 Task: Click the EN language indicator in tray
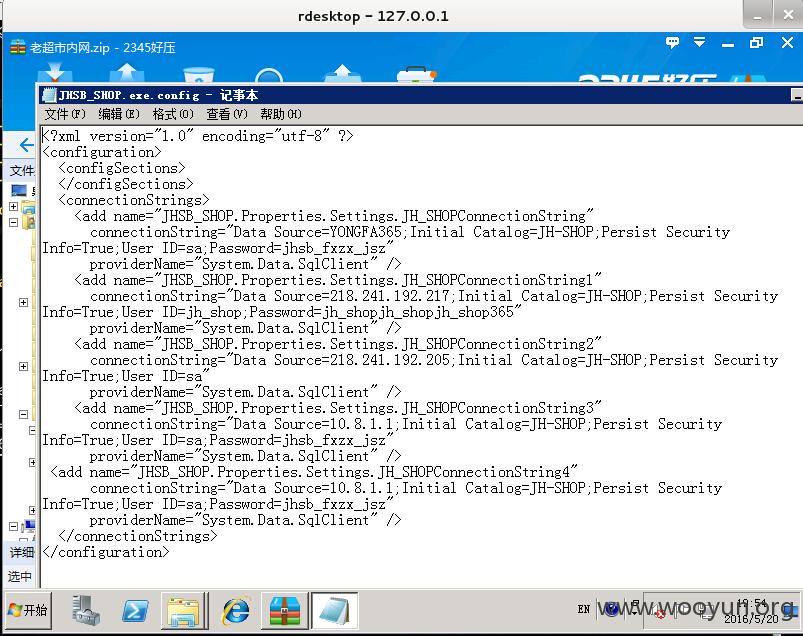(584, 609)
